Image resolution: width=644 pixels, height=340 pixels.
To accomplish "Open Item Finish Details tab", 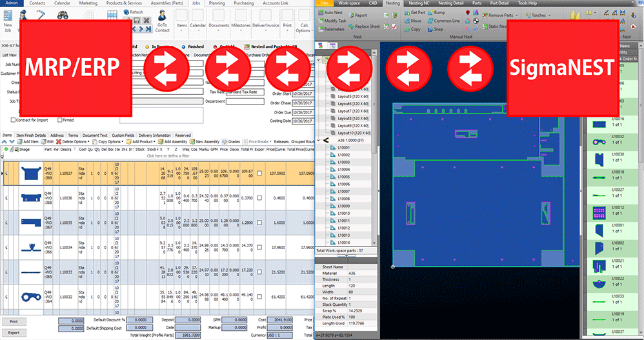I will (x=31, y=135).
